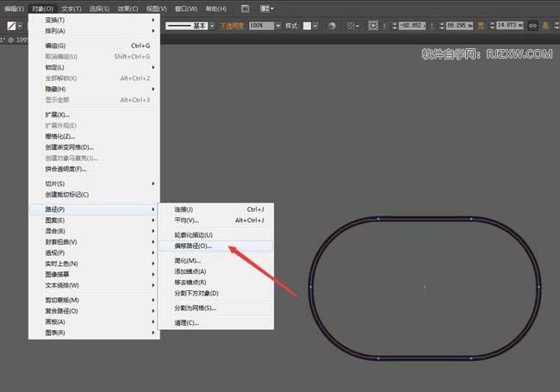Open the align to selection dropdown
The image size is (560, 392).
tap(353, 26)
